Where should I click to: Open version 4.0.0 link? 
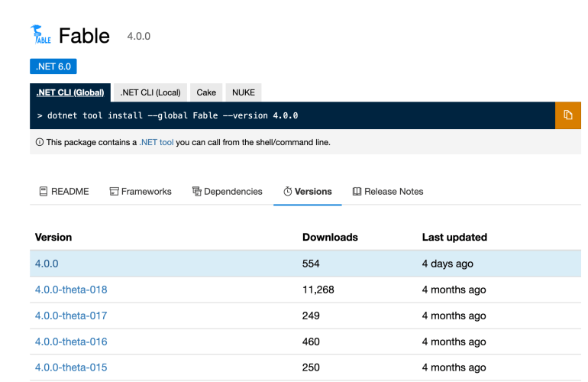[47, 264]
